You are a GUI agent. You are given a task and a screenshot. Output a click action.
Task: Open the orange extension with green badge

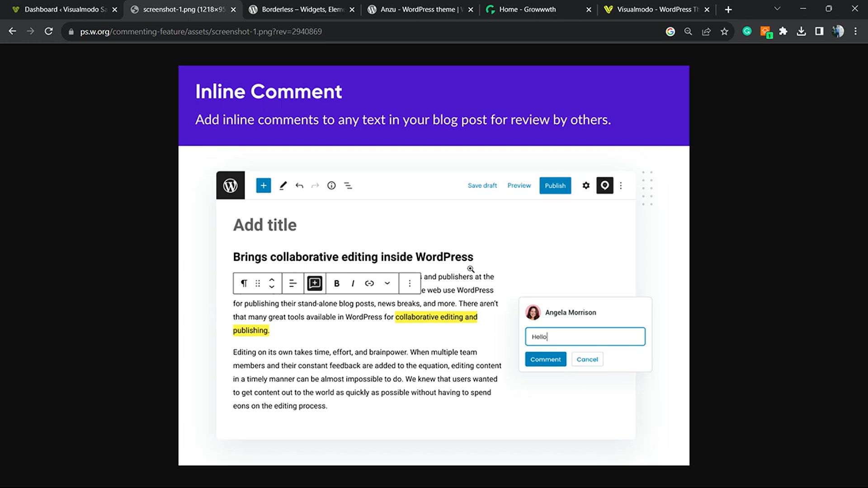(x=766, y=32)
